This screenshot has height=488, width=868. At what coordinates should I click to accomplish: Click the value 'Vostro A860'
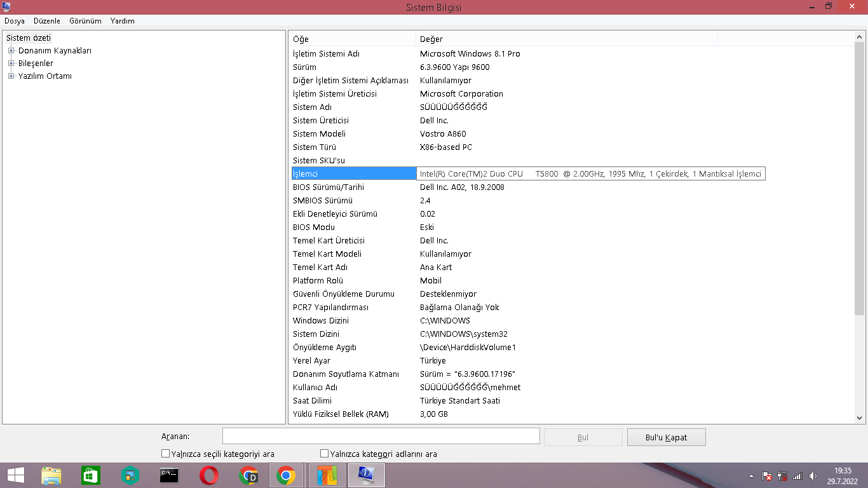tap(443, 134)
